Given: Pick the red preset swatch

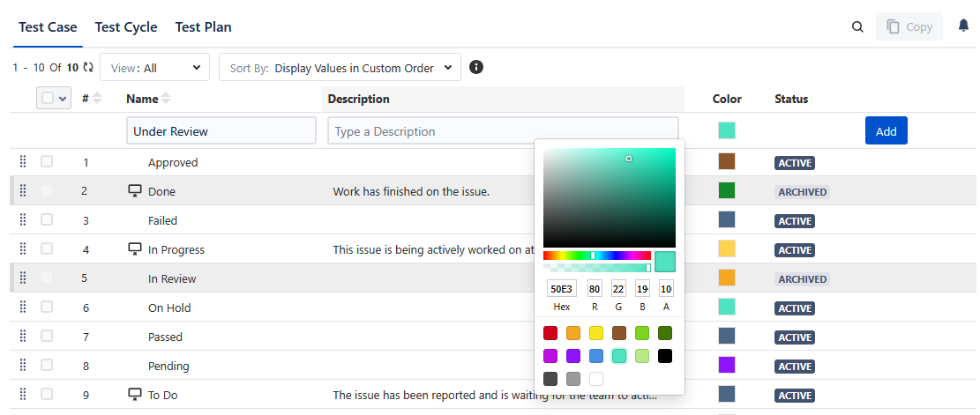Looking at the screenshot, I should (x=550, y=333).
